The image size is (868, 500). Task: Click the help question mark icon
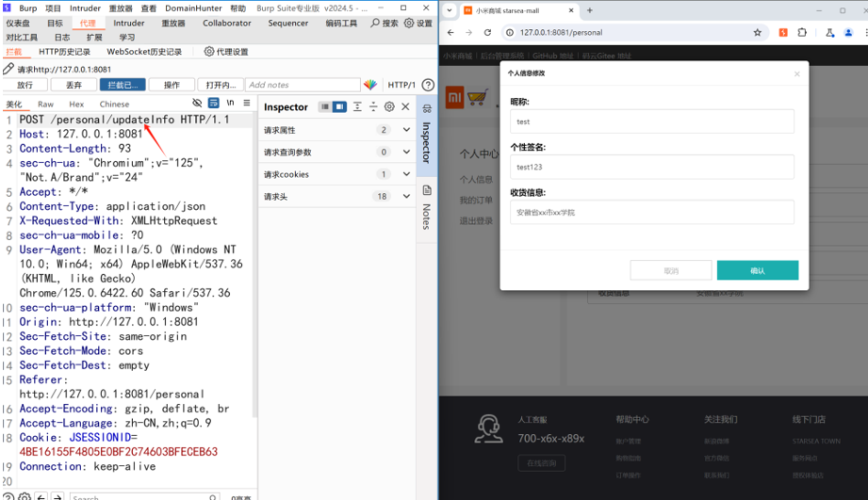428,85
